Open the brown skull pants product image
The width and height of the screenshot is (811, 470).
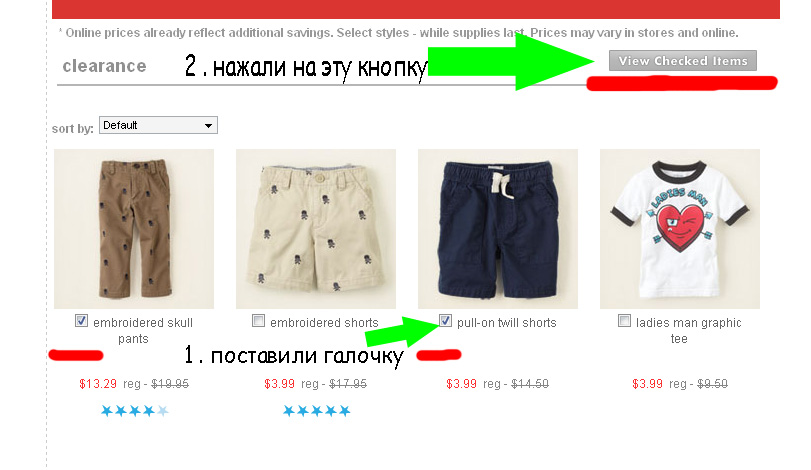(x=134, y=229)
